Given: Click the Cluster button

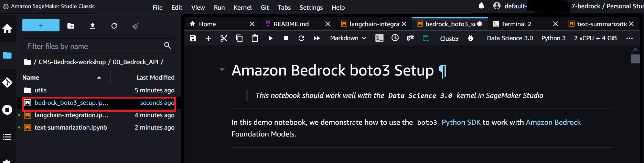Looking at the screenshot, I should [x=450, y=39].
